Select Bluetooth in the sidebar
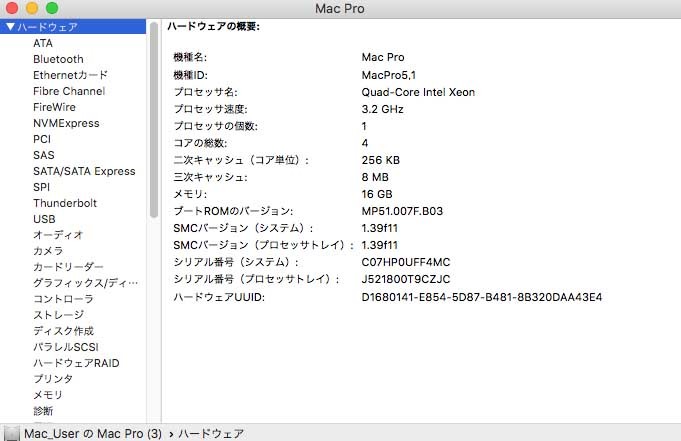The width and height of the screenshot is (681, 441). tap(58, 59)
